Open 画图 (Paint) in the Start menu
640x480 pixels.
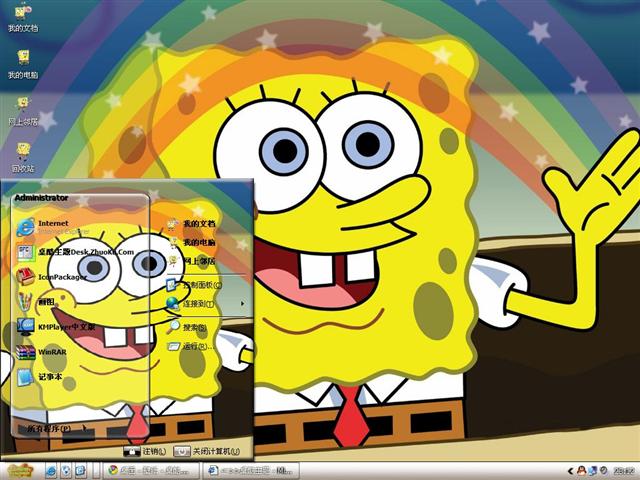click(x=45, y=301)
